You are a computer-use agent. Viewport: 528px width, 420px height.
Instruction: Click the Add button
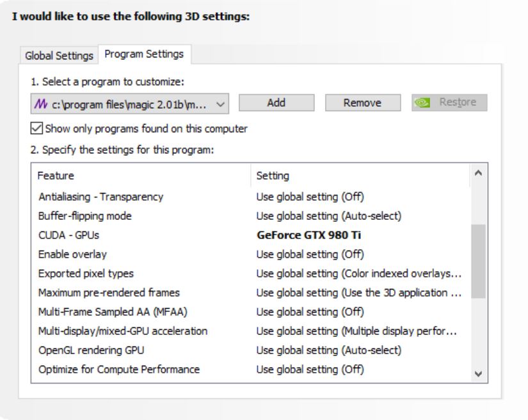point(276,102)
